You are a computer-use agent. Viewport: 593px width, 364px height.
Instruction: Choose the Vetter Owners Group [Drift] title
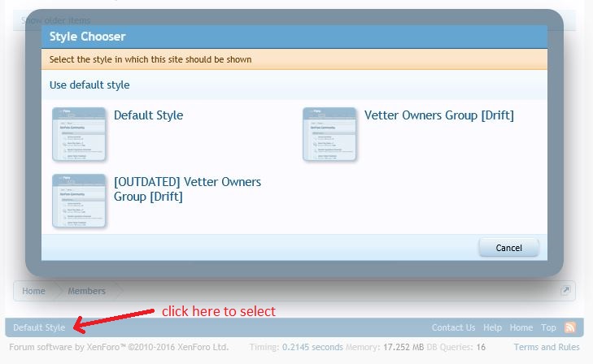tap(438, 115)
